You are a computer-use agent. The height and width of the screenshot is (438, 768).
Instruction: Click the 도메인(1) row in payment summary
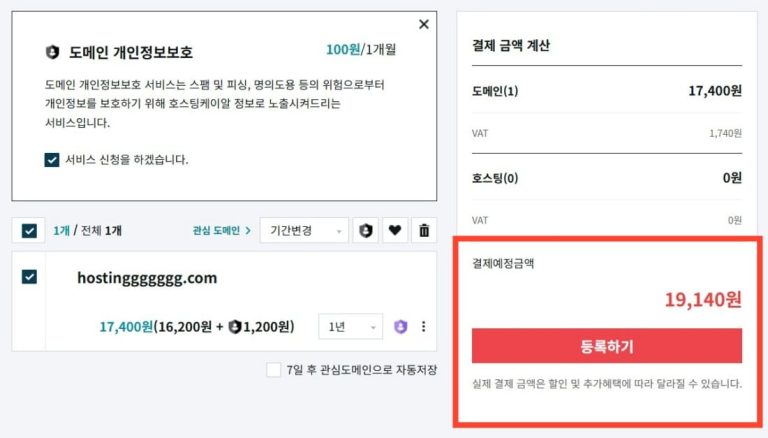(606, 91)
